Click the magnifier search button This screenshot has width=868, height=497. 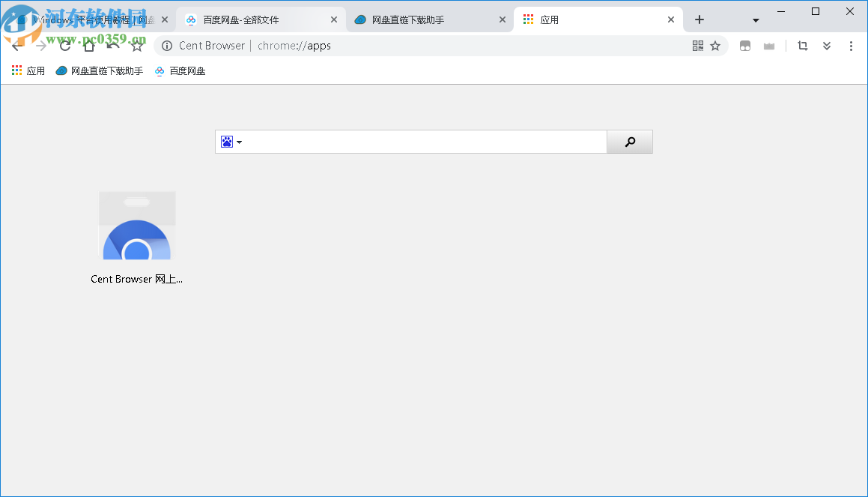(629, 141)
